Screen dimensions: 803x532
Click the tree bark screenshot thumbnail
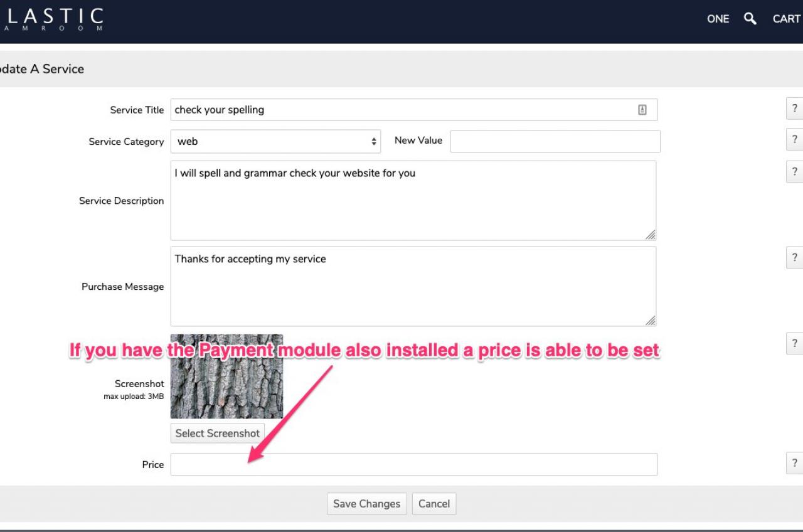click(x=226, y=376)
